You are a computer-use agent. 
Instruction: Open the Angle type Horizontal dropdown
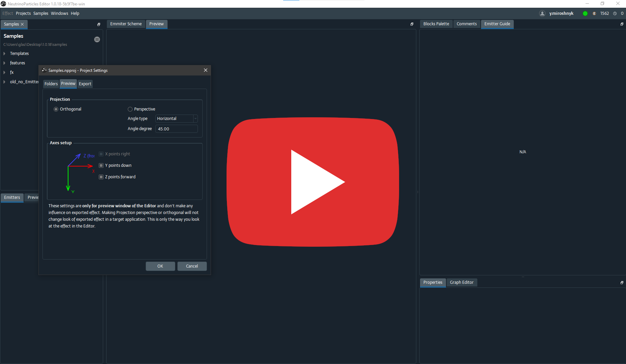195,119
